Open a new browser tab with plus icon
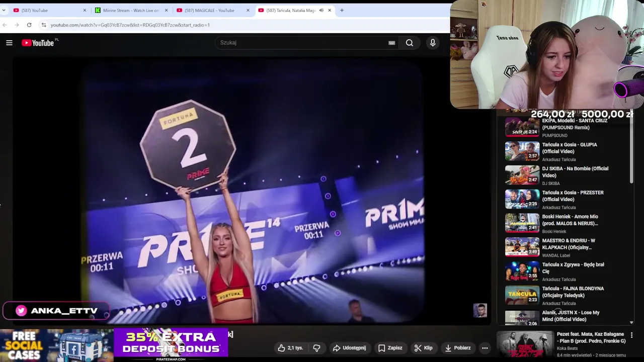The width and height of the screenshot is (644, 362). point(342,10)
